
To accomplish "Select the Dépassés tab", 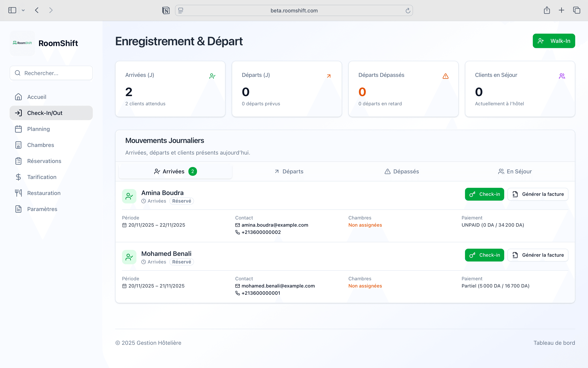I will pos(402,171).
